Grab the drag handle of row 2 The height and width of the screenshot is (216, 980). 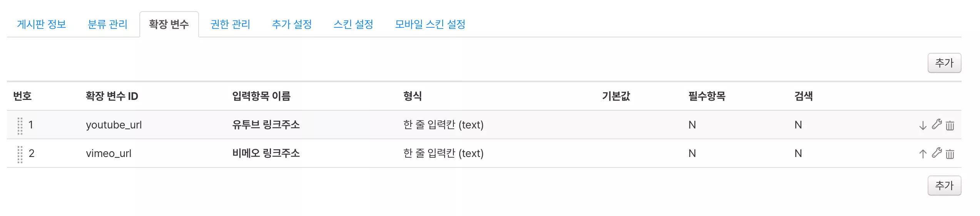[x=20, y=154]
